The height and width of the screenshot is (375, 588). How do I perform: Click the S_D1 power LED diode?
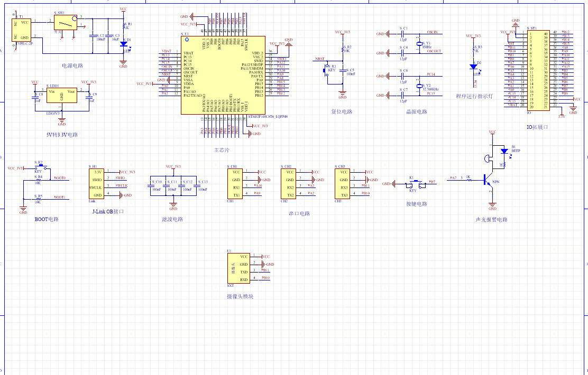(x=124, y=44)
